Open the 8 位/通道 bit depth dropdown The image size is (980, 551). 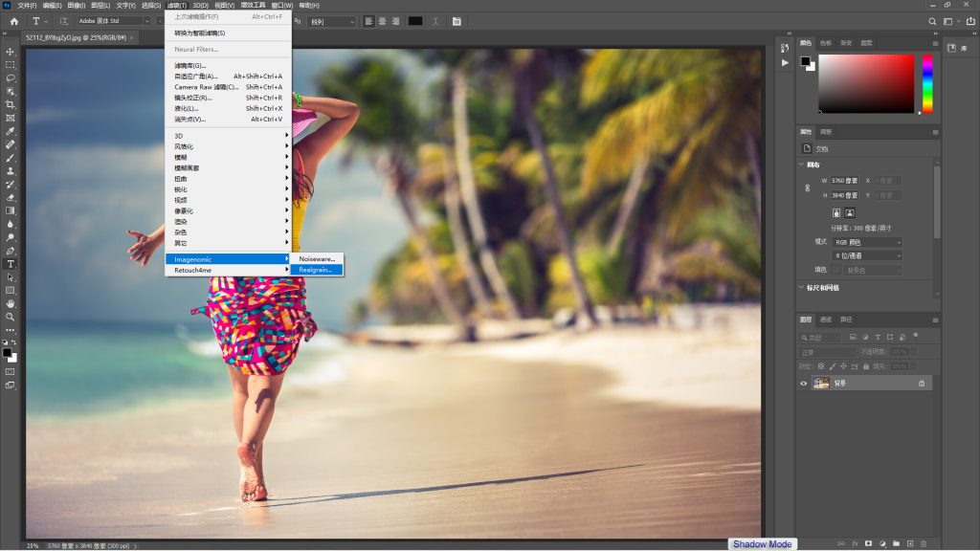(868, 255)
